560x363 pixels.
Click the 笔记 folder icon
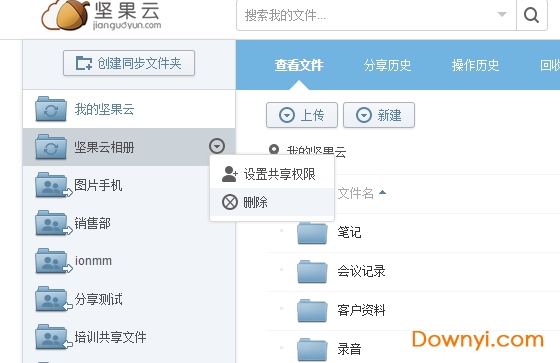click(x=312, y=232)
